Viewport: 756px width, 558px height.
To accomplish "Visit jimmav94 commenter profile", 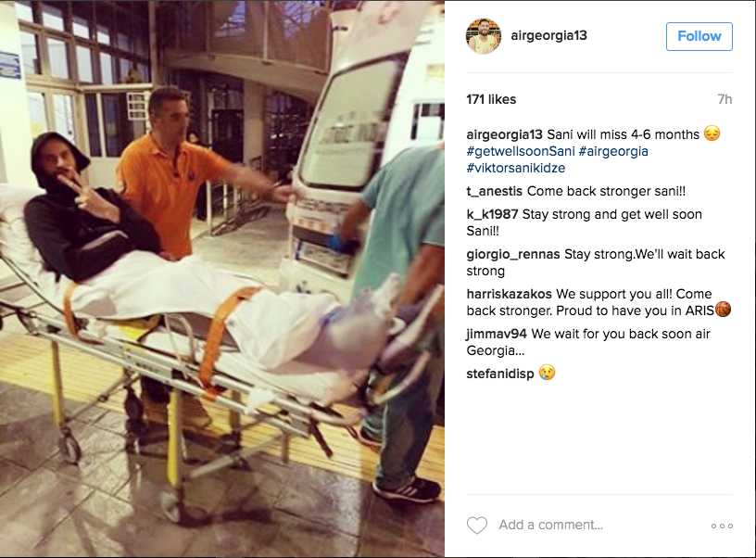I will click(x=497, y=334).
